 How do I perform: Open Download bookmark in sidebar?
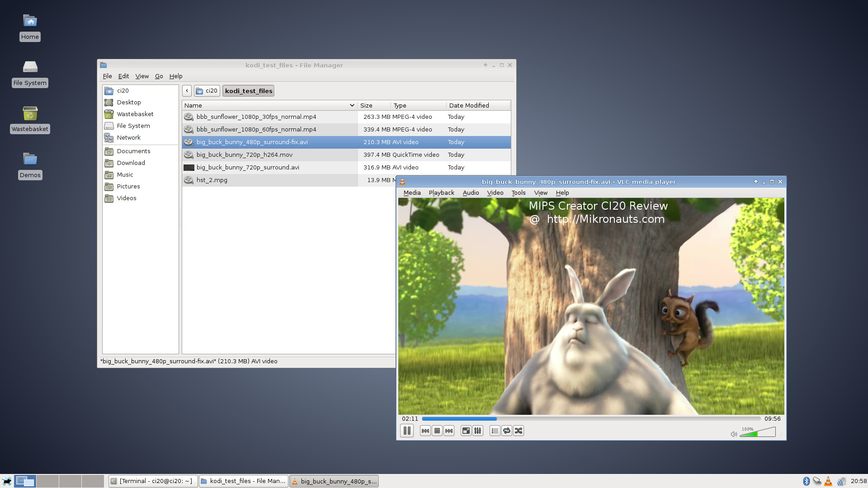[140, 163]
